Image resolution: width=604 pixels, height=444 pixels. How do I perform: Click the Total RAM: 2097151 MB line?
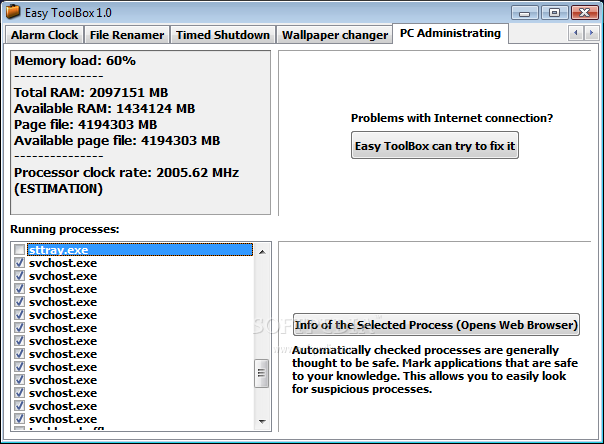(x=91, y=93)
